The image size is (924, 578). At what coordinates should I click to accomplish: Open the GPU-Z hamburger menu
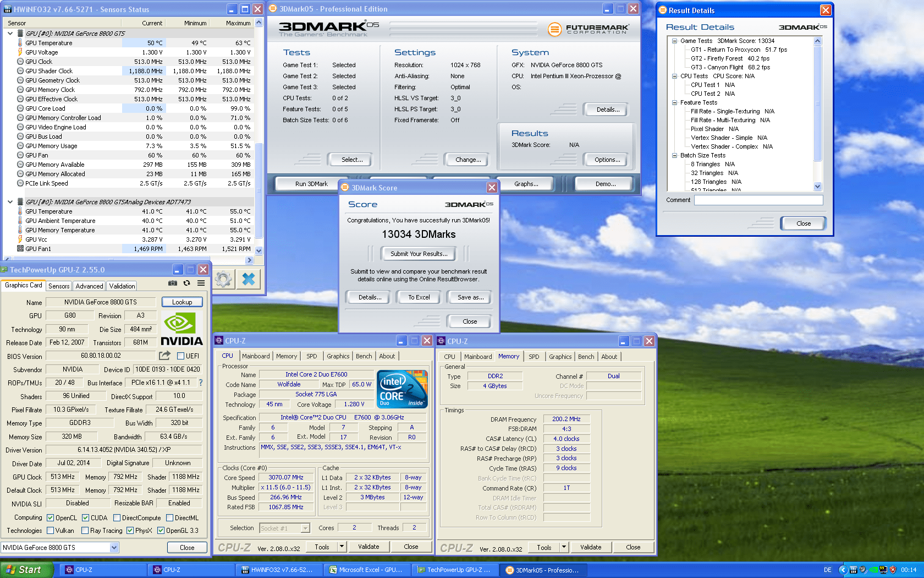click(201, 283)
